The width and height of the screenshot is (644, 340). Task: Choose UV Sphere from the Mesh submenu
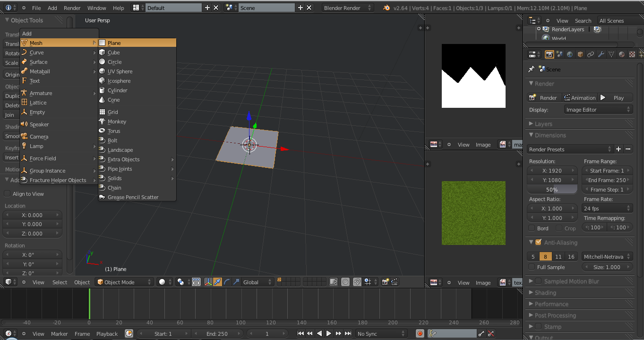(120, 71)
